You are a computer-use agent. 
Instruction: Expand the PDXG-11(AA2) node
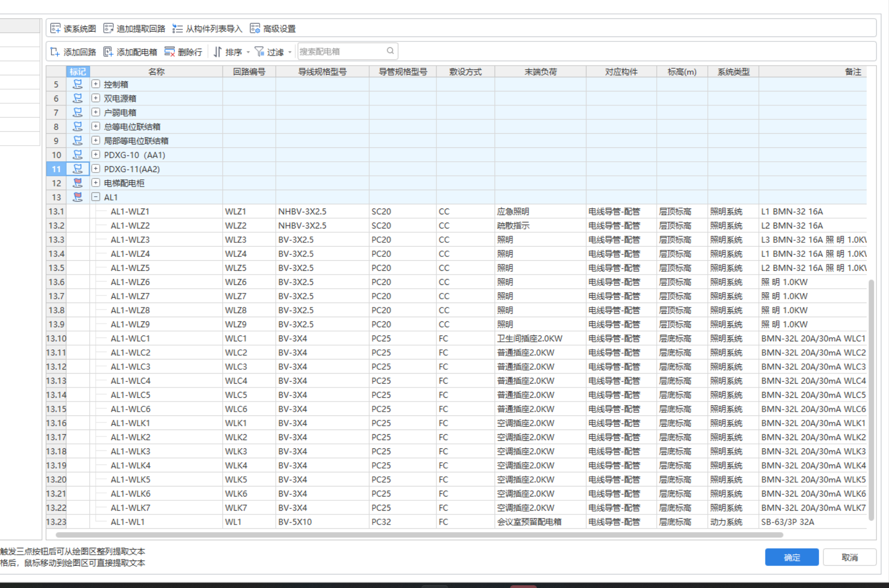coord(96,168)
